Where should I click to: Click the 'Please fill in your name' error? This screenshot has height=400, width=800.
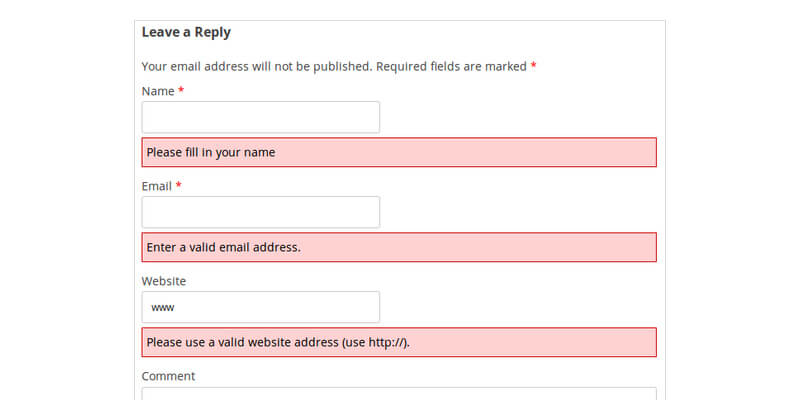click(x=210, y=153)
